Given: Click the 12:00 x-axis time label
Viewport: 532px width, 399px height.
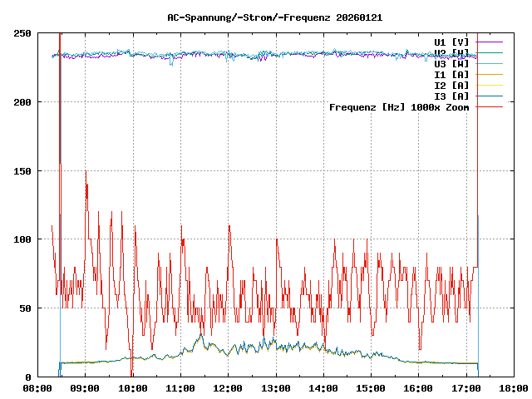Looking at the screenshot, I should pyautogui.click(x=228, y=388).
